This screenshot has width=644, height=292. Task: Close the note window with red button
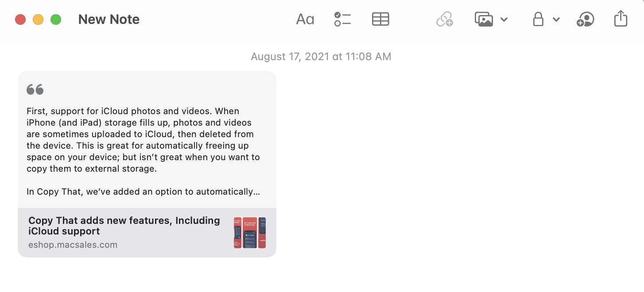[20, 19]
